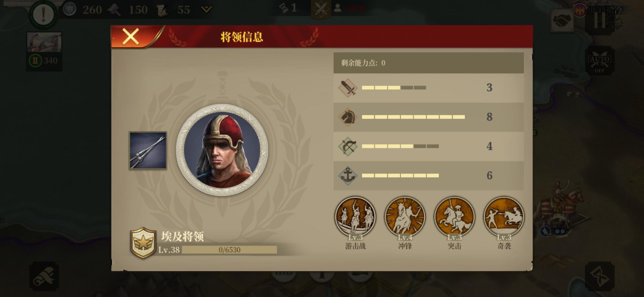This screenshot has width=644, height=297.
Task: Click the anchor navy attribute icon
Action: 348,176
